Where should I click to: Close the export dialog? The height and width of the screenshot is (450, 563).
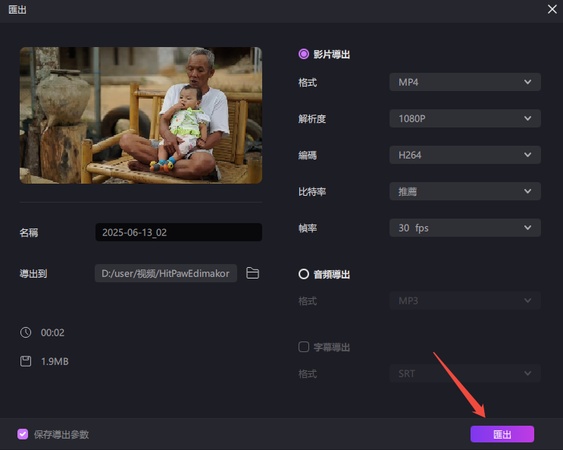tap(552, 9)
